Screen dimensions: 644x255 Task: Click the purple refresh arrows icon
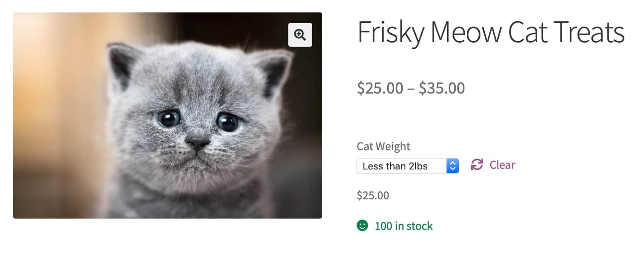(477, 165)
